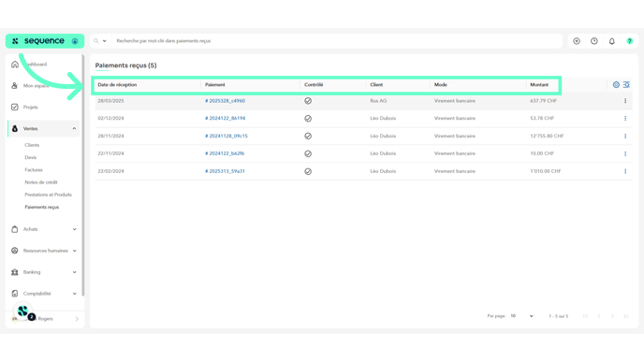
Task: Sort by Paiement column header
Action: 215,85
